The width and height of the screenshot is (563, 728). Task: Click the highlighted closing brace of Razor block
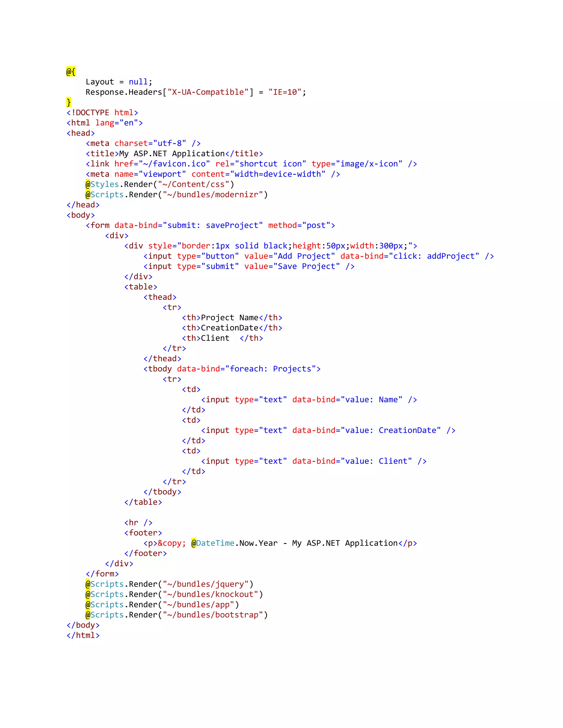tap(69, 102)
